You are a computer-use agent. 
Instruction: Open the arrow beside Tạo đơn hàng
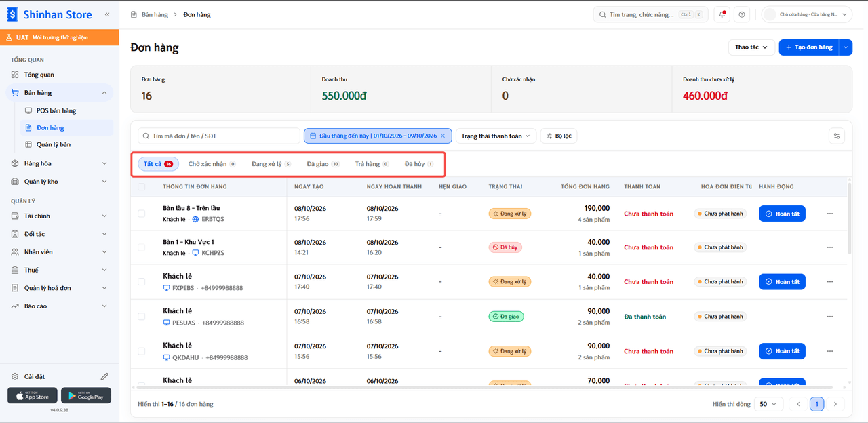(x=846, y=47)
